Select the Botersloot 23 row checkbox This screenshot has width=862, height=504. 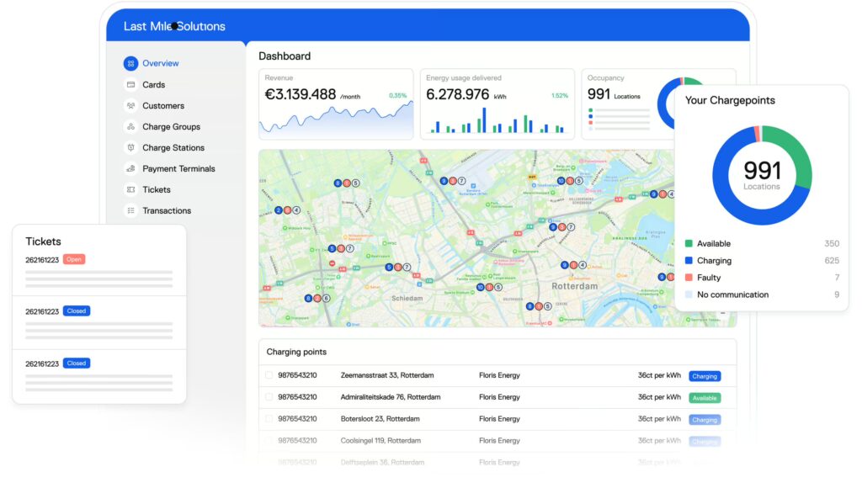point(269,419)
